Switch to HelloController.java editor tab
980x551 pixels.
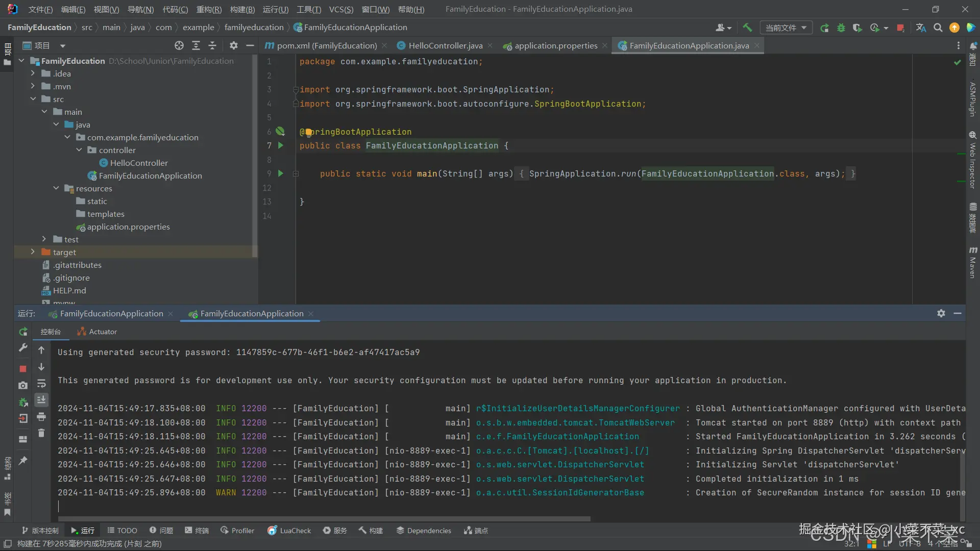445,45
